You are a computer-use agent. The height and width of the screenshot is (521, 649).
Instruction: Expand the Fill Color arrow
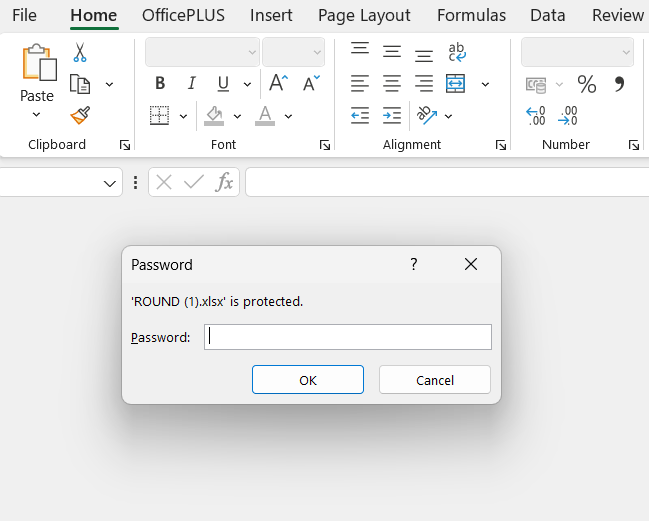tap(237, 116)
